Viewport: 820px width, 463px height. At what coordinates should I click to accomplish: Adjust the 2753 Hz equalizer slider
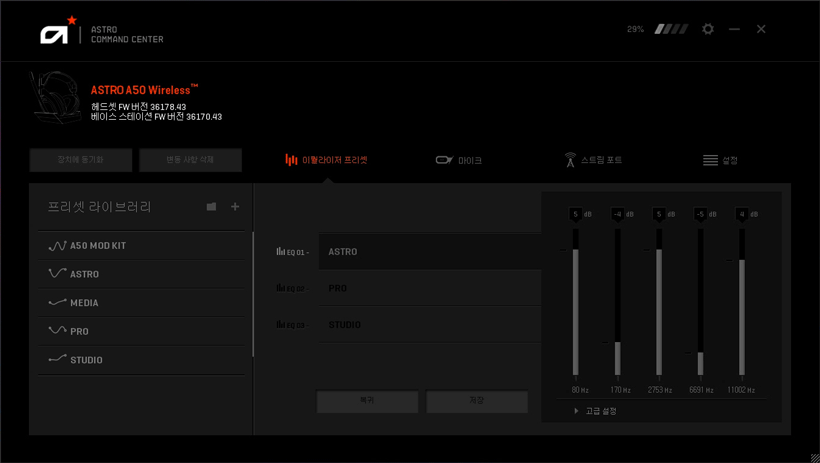(x=659, y=302)
